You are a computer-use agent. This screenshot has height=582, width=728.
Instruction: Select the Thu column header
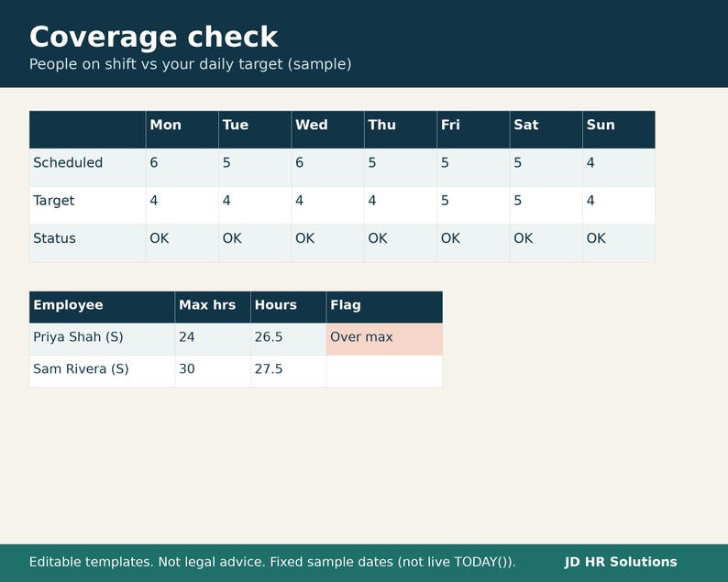coord(401,129)
